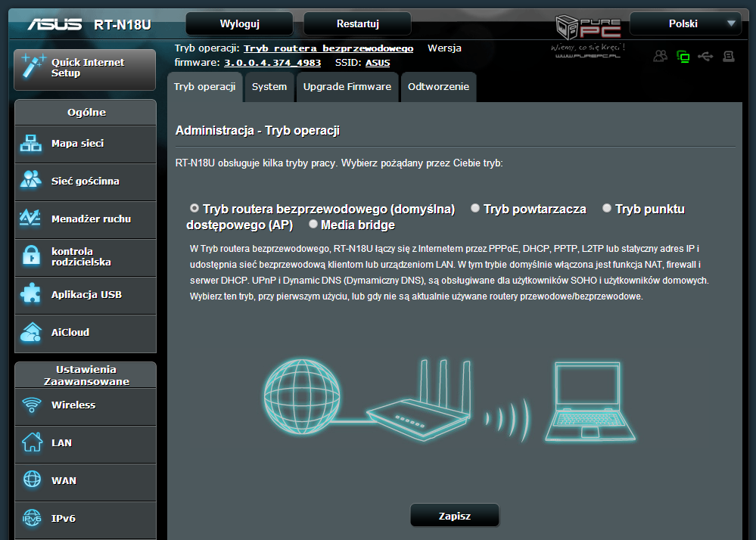Open Sieć gościnna guest network icon
This screenshot has height=540, width=756.
pyautogui.click(x=31, y=180)
